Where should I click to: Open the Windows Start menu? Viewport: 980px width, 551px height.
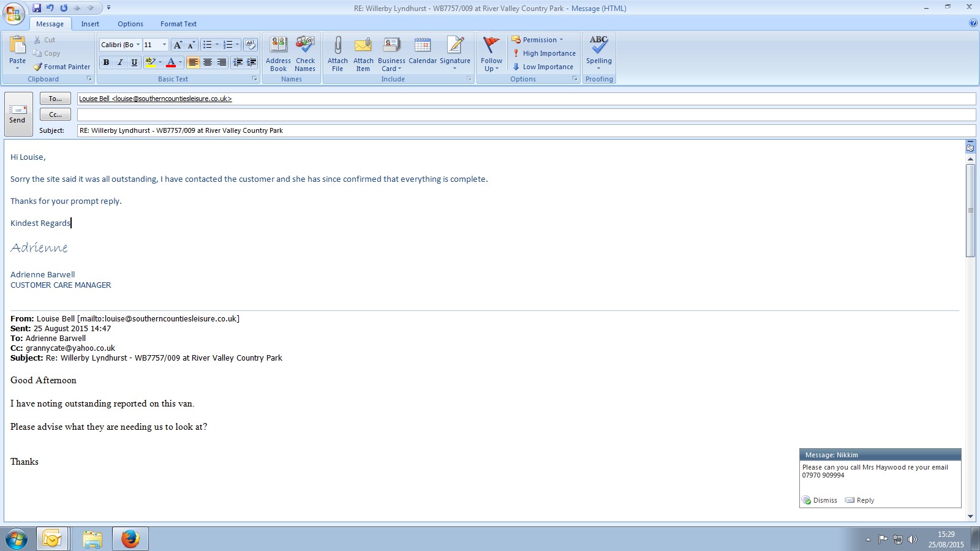point(17,539)
